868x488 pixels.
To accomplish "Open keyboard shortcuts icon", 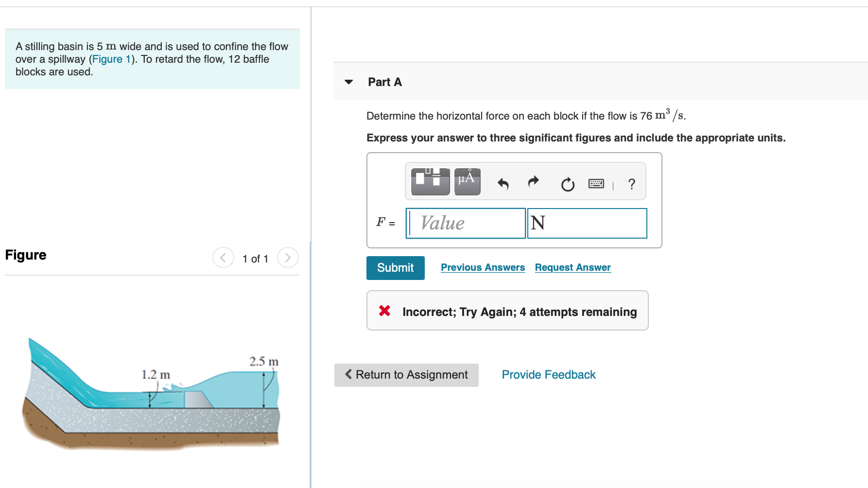I will [x=596, y=184].
